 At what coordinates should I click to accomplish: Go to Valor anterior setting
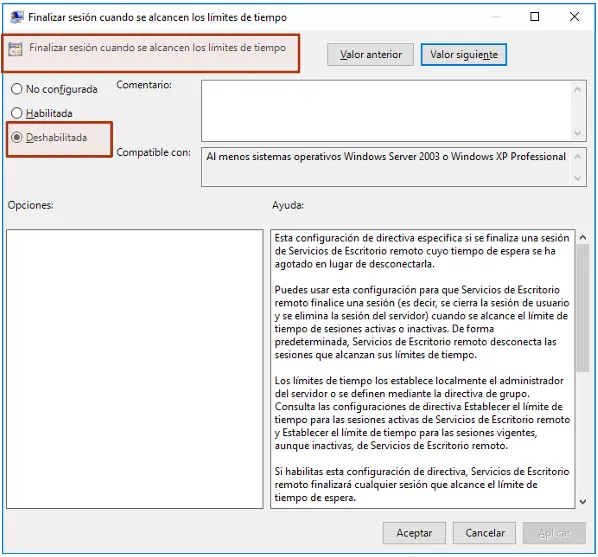[370, 55]
